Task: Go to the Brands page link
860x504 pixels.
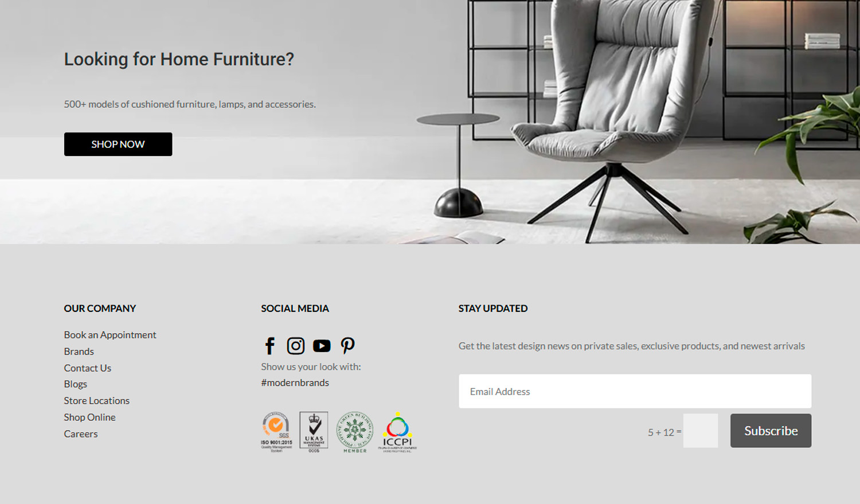Action: [79, 351]
